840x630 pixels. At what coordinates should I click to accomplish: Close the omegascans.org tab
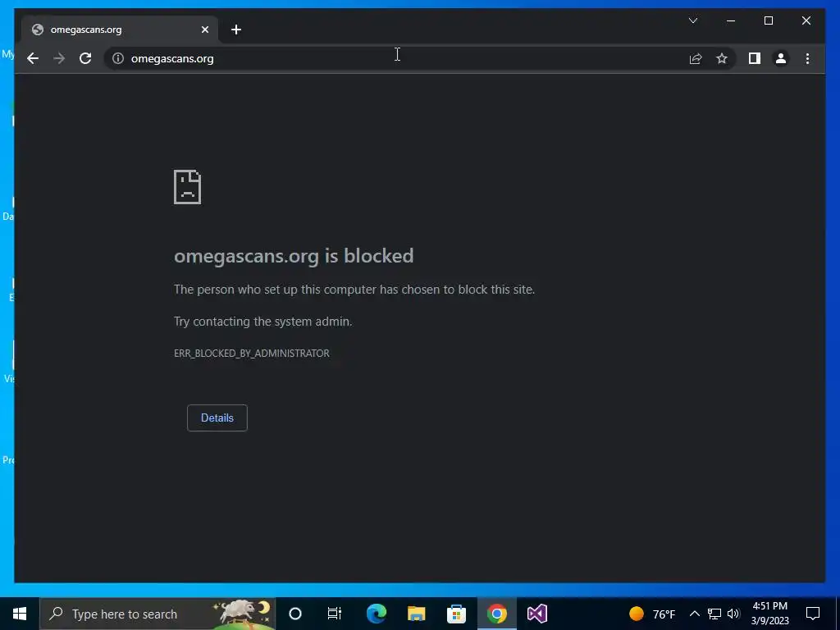(204, 30)
